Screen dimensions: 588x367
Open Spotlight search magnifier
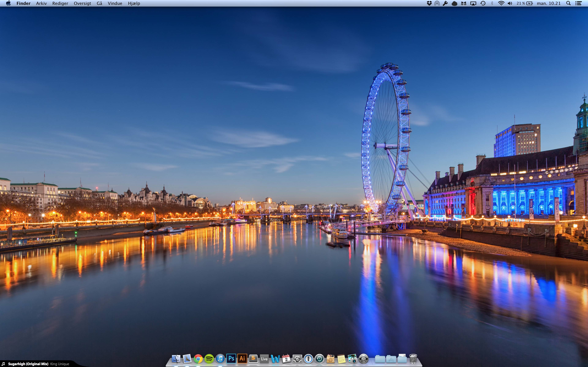pyautogui.click(x=568, y=3)
